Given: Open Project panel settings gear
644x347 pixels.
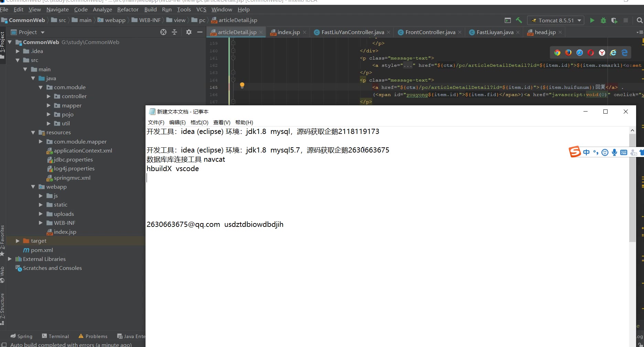Looking at the screenshot, I should (x=189, y=32).
